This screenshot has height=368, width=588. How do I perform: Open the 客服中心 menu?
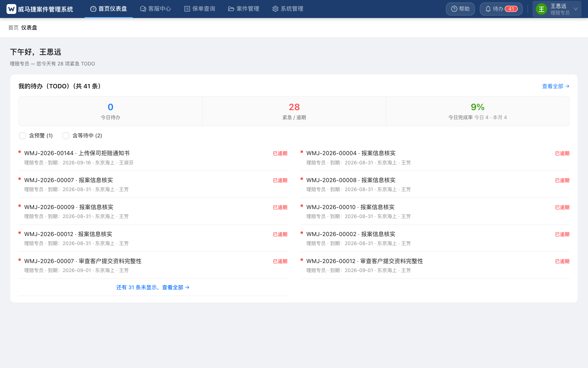(x=155, y=9)
